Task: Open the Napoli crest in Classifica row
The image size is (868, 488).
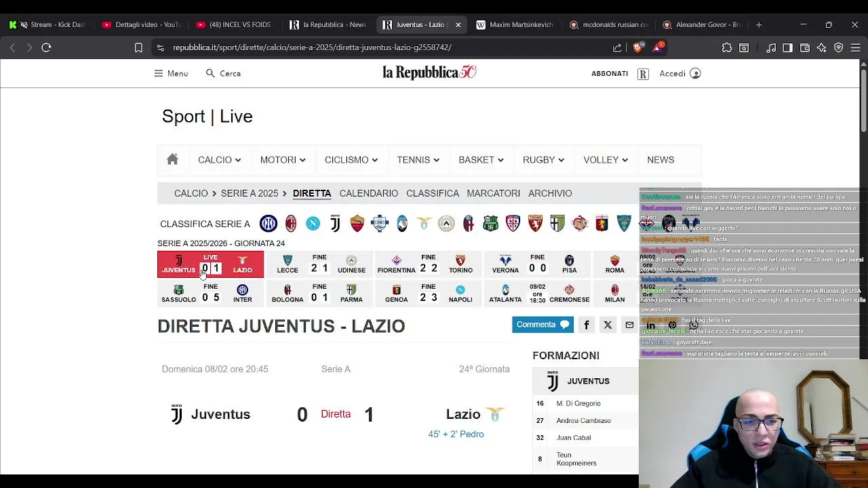Action: [313, 224]
